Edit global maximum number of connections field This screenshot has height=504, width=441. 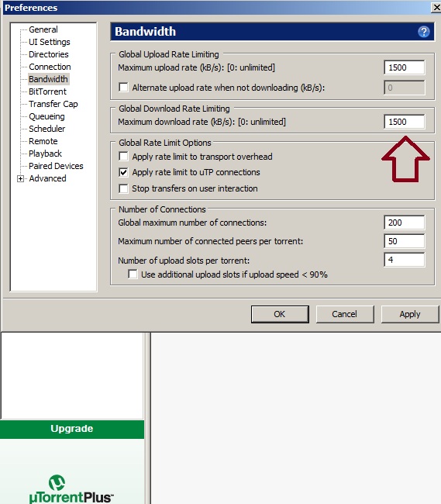pos(405,223)
